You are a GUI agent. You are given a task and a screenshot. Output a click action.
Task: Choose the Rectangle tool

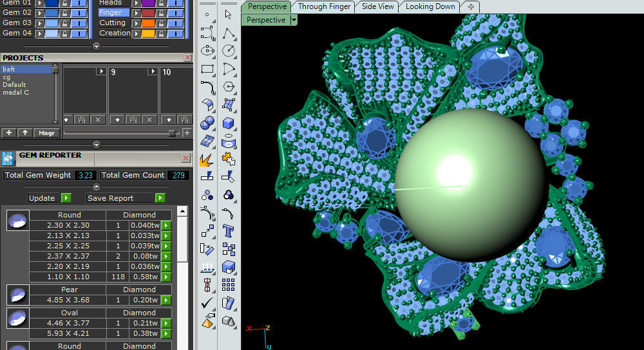[x=207, y=69]
